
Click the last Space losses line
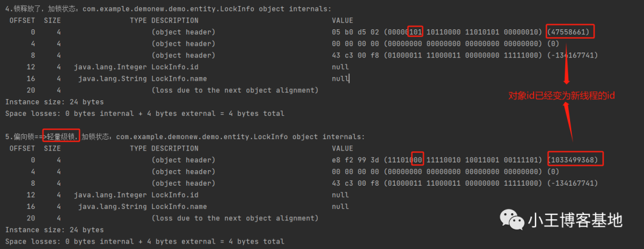[x=144, y=241]
